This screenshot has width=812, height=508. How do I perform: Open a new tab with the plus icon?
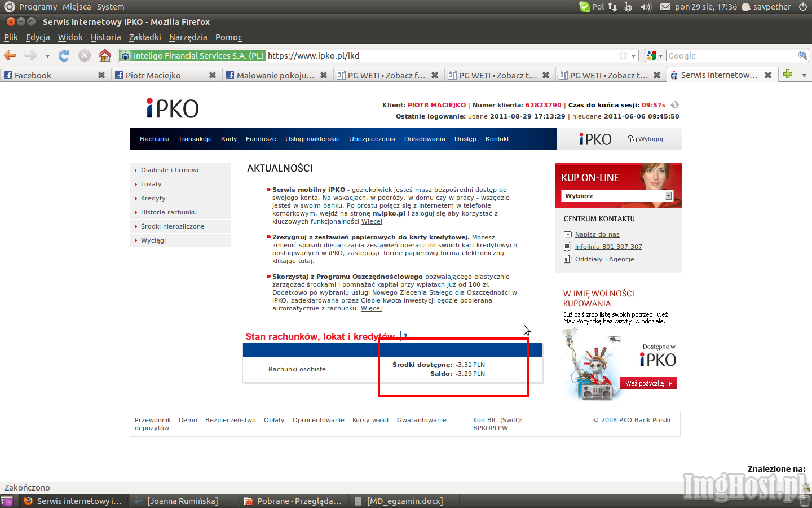788,75
